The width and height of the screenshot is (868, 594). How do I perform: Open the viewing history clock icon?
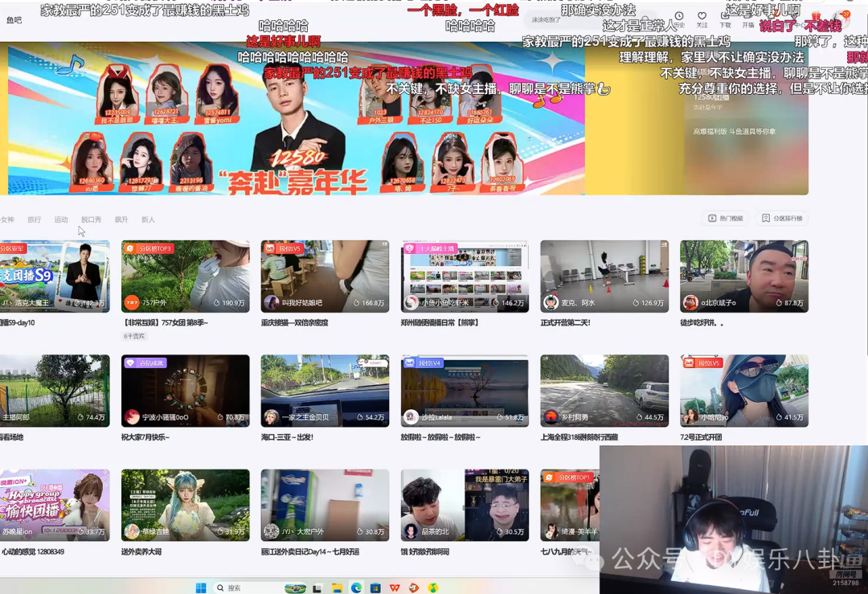pyautogui.click(x=679, y=15)
